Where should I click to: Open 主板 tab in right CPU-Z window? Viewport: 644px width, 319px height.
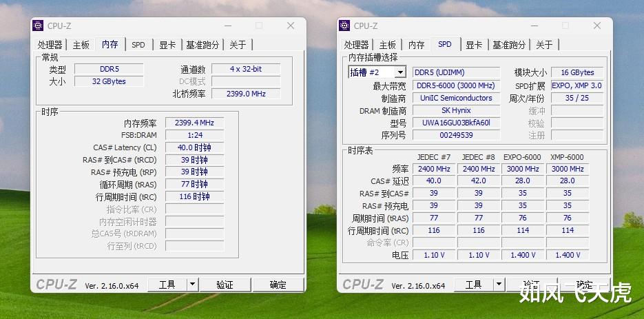[x=387, y=45]
